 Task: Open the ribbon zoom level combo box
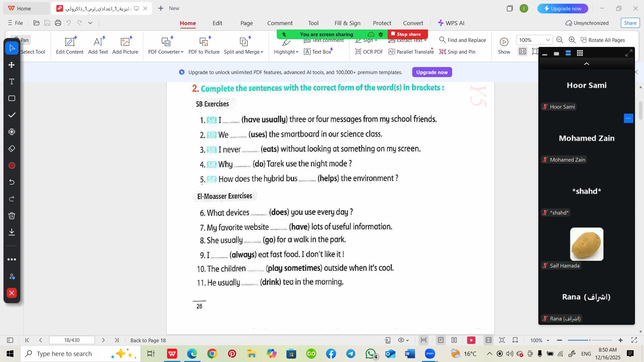point(534,40)
